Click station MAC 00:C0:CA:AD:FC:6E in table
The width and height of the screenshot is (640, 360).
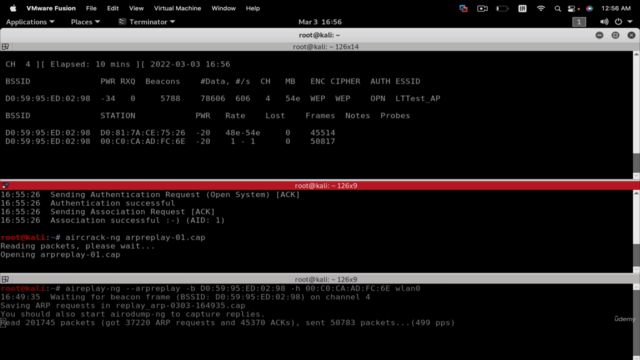coord(143,142)
